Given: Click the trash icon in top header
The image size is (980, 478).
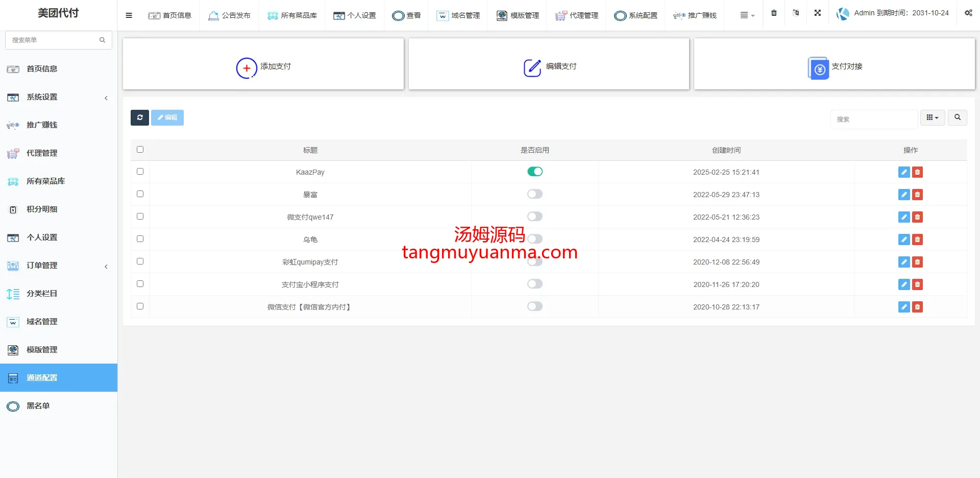Looking at the screenshot, I should tap(774, 13).
